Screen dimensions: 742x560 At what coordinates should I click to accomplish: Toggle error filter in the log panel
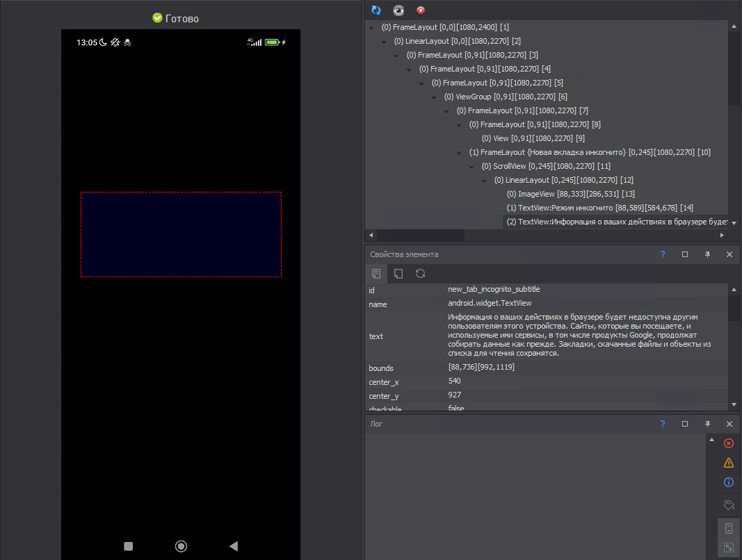pos(728,443)
